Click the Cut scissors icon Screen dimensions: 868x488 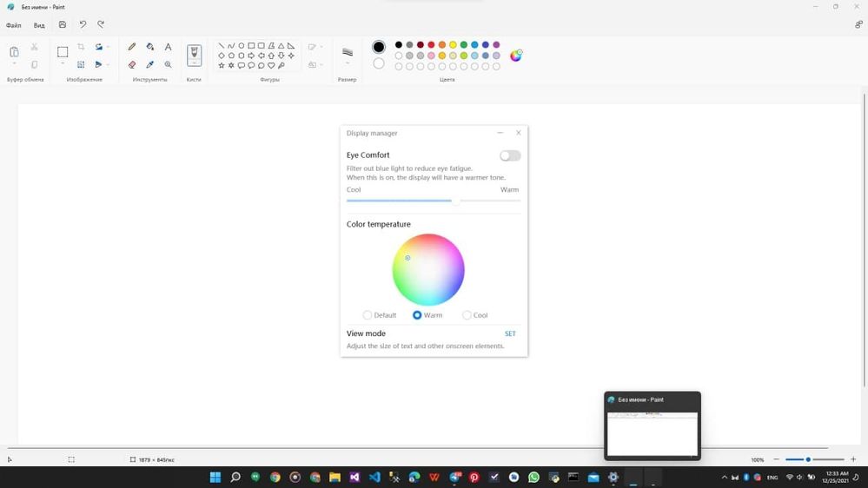[x=35, y=47]
